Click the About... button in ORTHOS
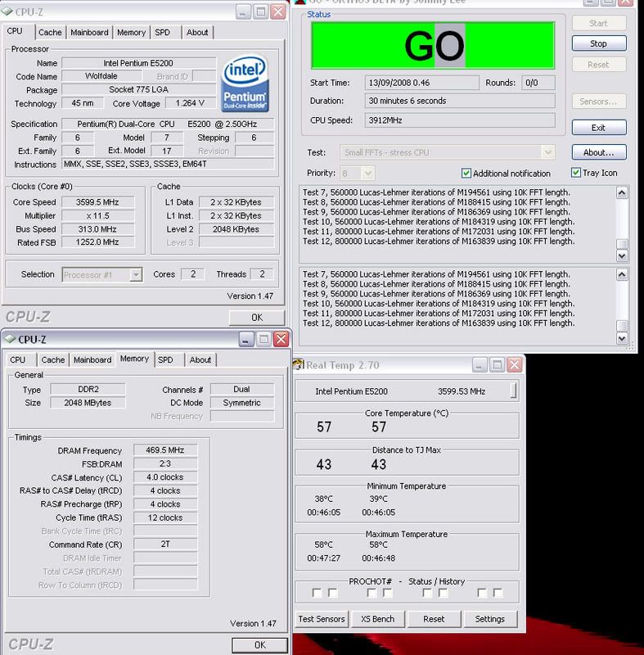644x655 pixels. 598,152
